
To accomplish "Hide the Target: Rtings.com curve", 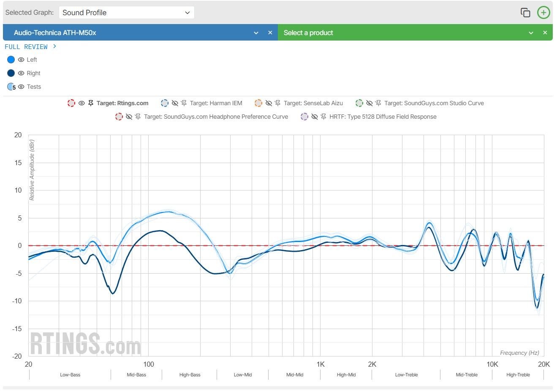I will click(82, 103).
